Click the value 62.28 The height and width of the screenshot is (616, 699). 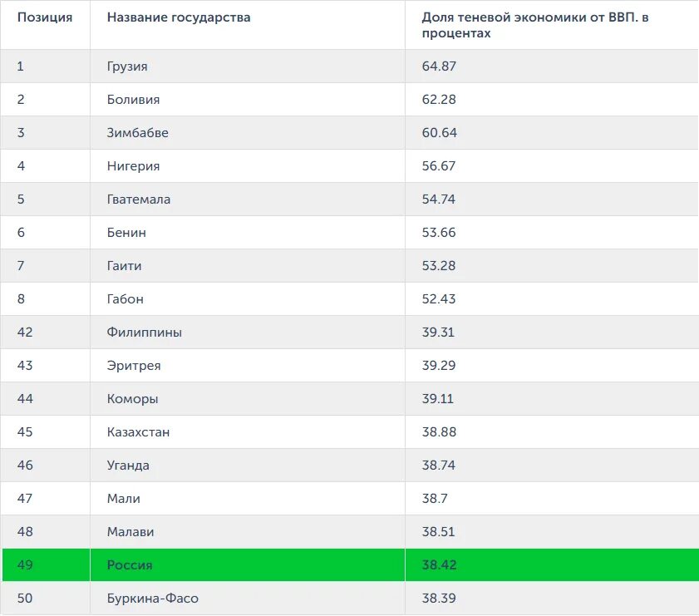[439, 100]
